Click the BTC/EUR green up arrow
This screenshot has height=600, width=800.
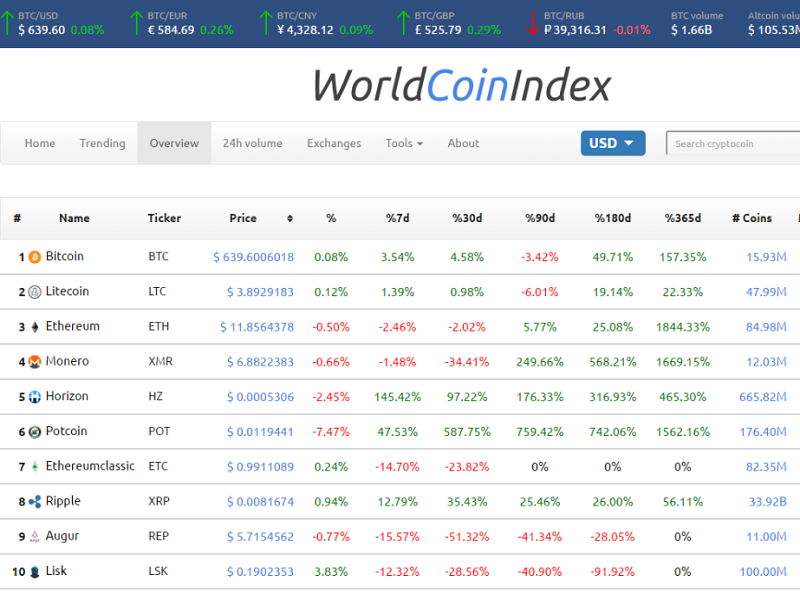(x=136, y=23)
